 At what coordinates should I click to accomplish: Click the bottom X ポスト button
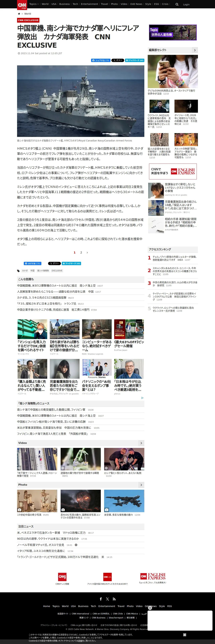[54, 263]
